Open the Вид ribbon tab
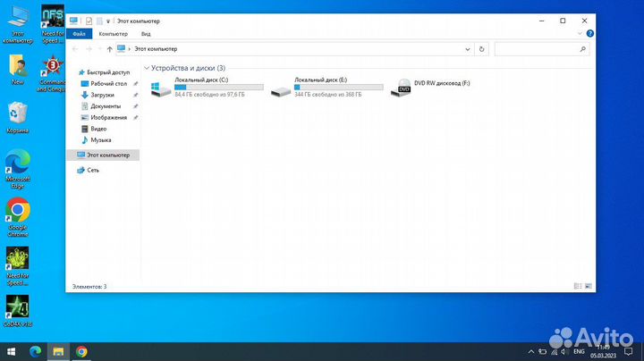Image resolution: width=644 pixels, height=361 pixels. tap(146, 34)
